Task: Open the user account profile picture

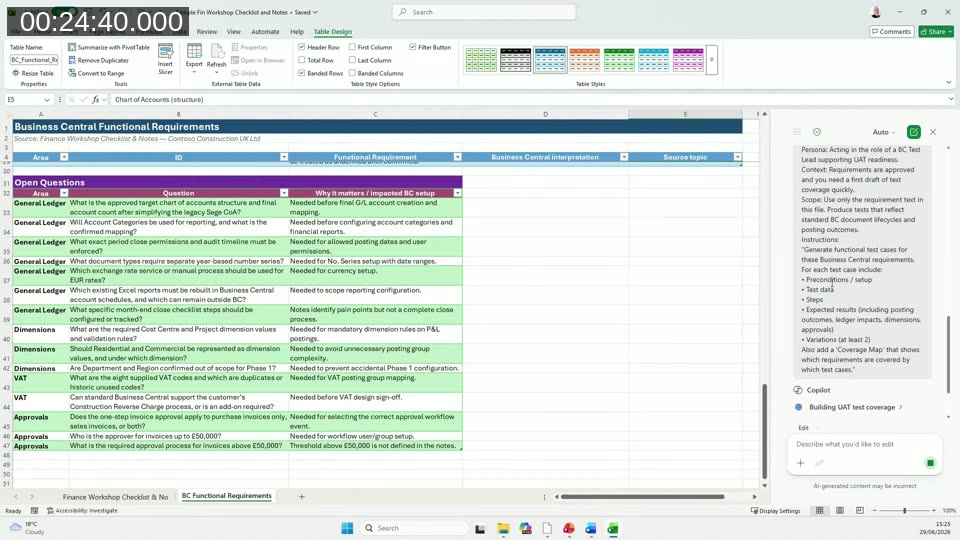Action: (x=876, y=12)
